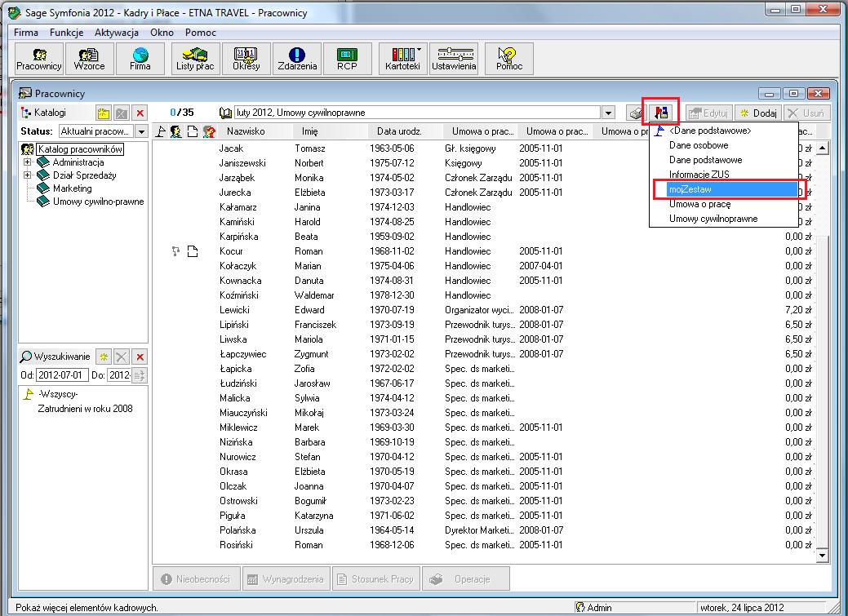Open Wzorce from the main toolbar

[89, 59]
